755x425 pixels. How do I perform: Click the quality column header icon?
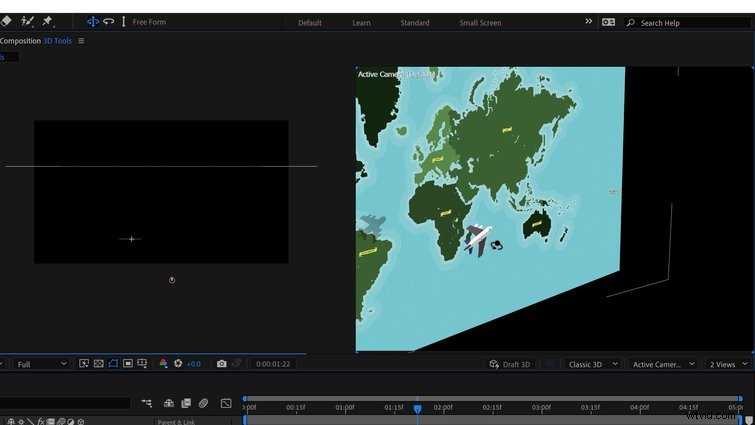(x=30, y=422)
